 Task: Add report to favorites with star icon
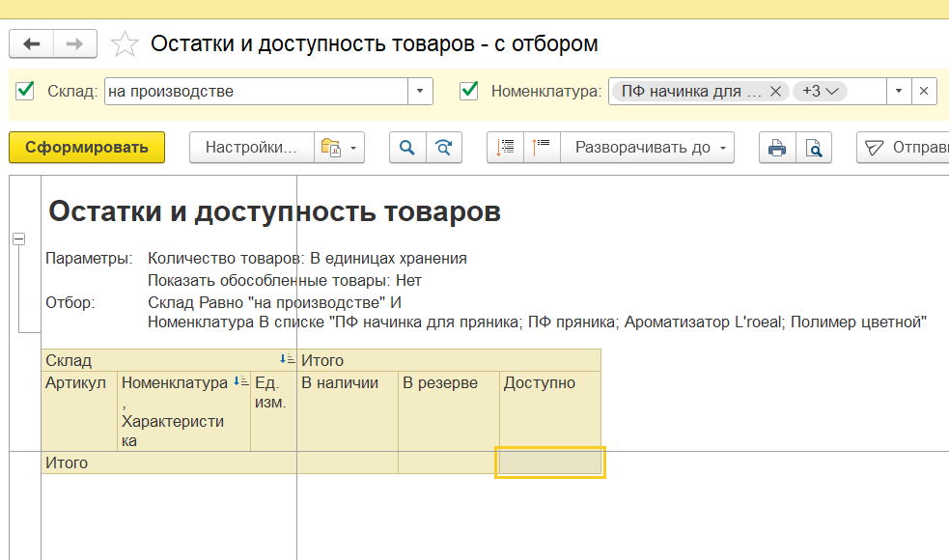[x=125, y=44]
